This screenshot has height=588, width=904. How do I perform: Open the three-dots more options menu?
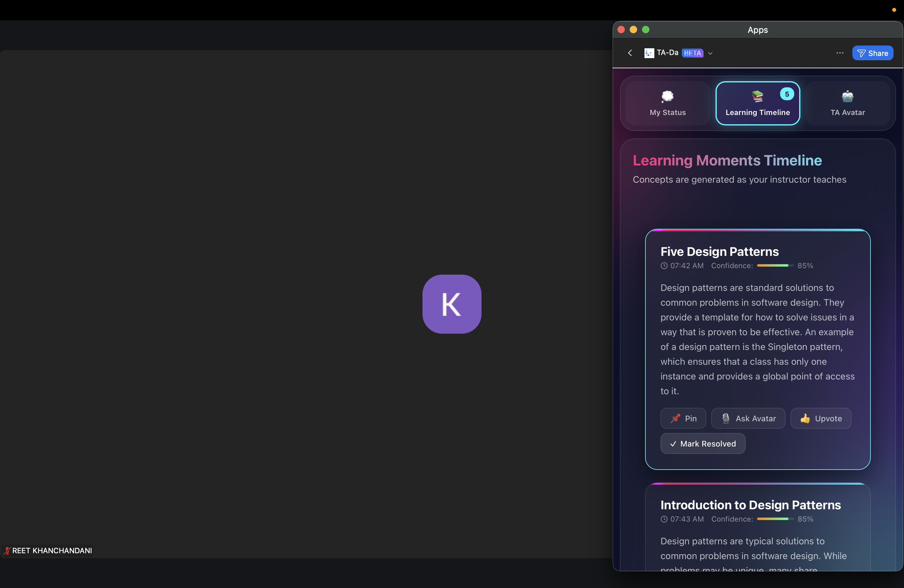pyautogui.click(x=840, y=53)
